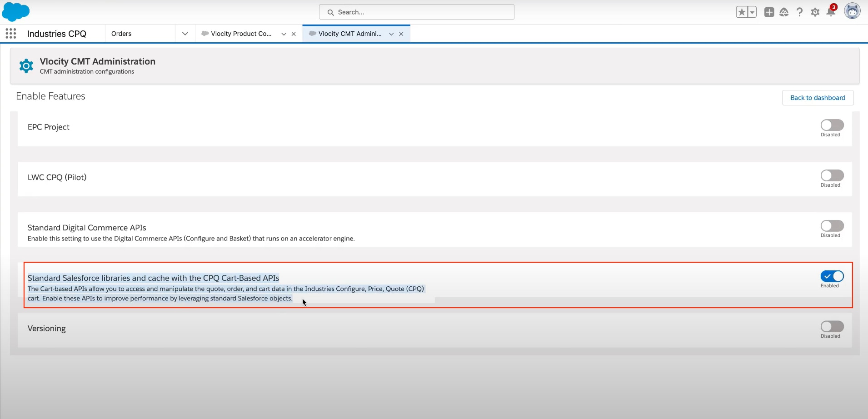Open the App Launcher grid icon
This screenshot has height=419, width=868.
[11, 34]
